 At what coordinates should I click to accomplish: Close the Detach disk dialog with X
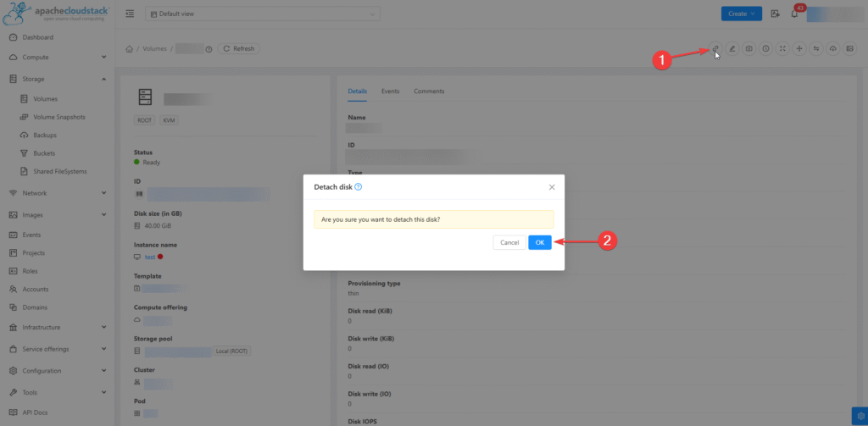(552, 186)
